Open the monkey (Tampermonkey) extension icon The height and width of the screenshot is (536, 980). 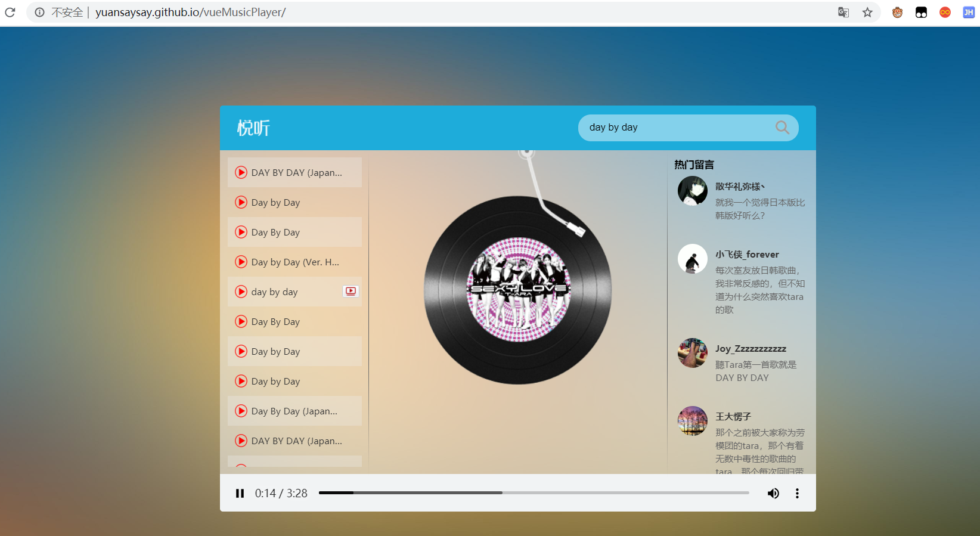(897, 12)
